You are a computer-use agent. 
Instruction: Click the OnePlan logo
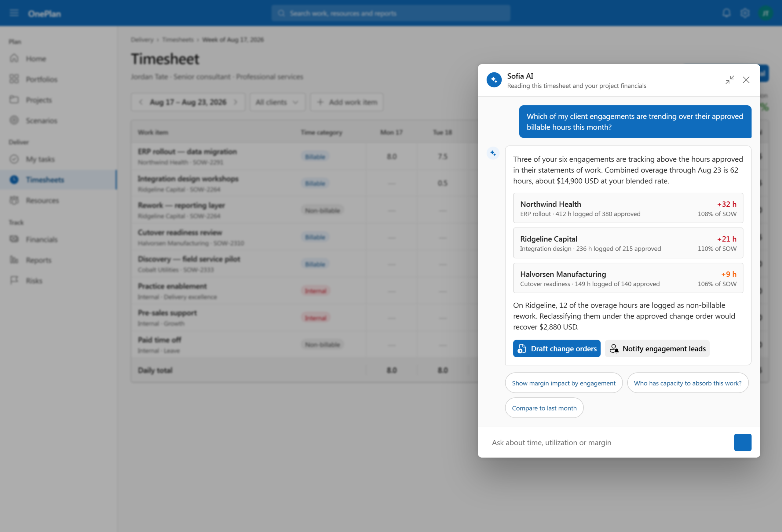coord(44,14)
